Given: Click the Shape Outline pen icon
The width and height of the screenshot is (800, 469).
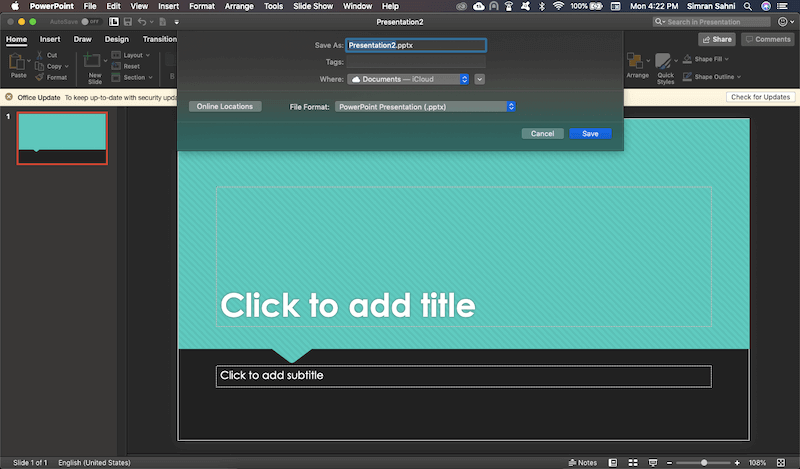Looking at the screenshot, I should pyautogui.click(x=687, y=77).
